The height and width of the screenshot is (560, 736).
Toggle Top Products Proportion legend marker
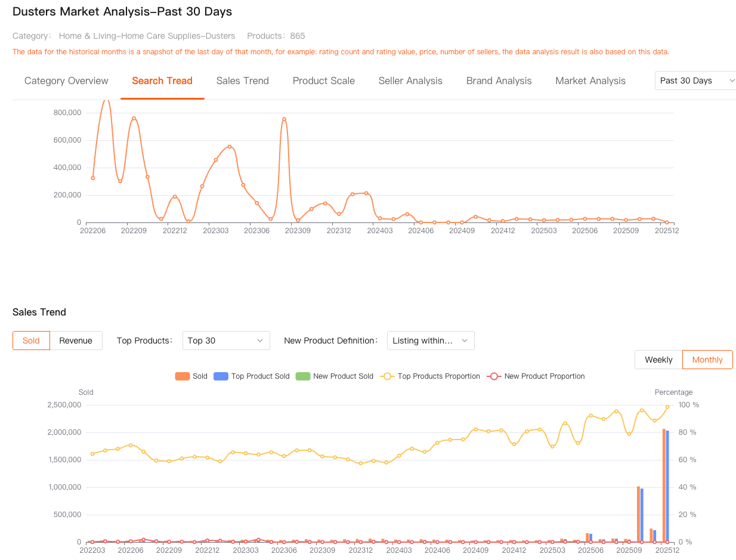(x=388, y=376)
